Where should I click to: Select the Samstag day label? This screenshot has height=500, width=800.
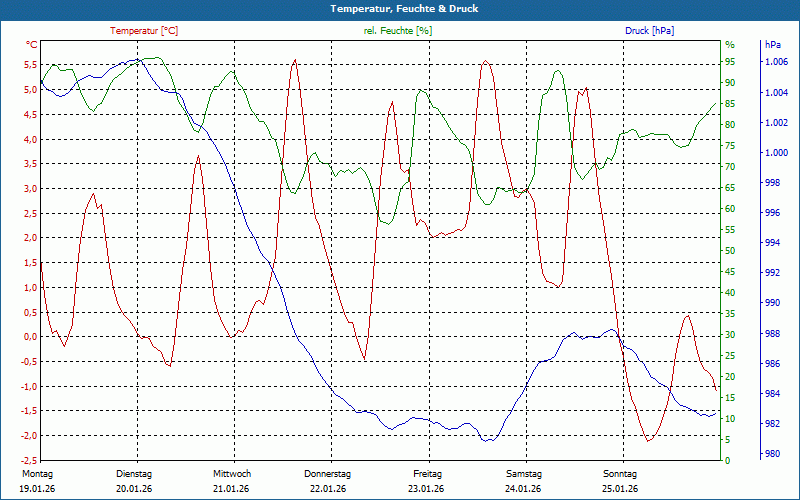[x=523, y=474]
